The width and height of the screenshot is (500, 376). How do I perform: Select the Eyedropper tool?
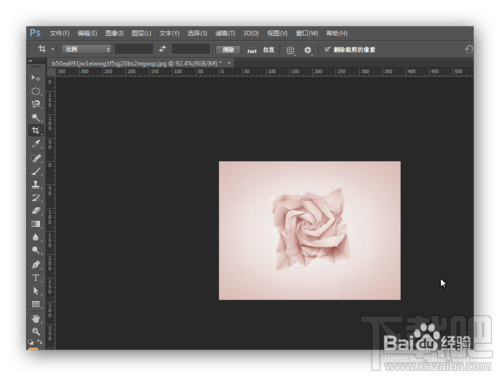pos(36,144)
